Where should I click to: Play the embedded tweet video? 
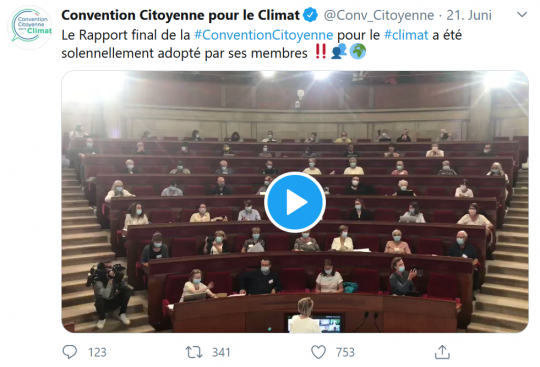(x=295, y=202)
